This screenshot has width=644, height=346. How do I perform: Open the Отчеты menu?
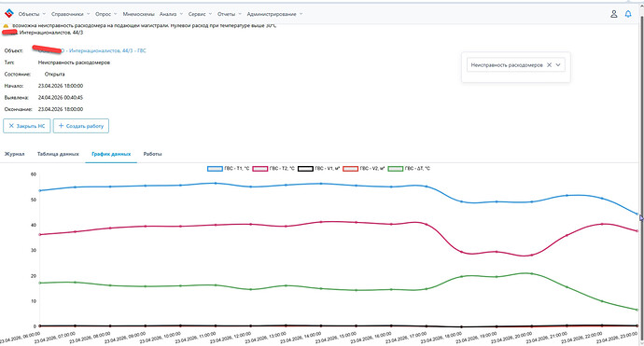[x=230, y=14]
